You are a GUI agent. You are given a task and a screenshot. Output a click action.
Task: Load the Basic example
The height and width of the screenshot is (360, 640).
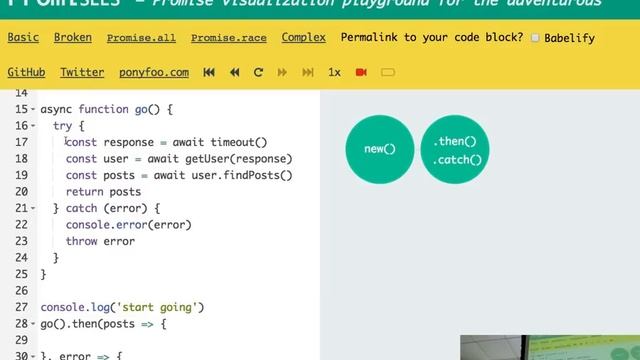pyautogui.click(x=23, y=38)
